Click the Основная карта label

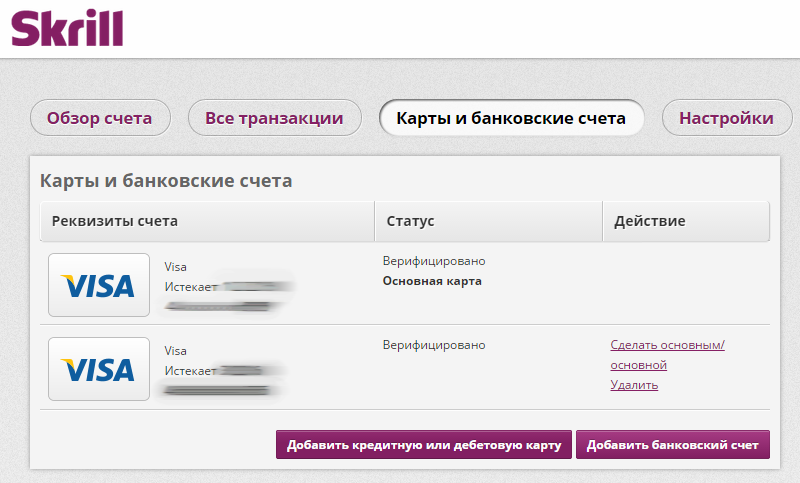click(432, 281)
